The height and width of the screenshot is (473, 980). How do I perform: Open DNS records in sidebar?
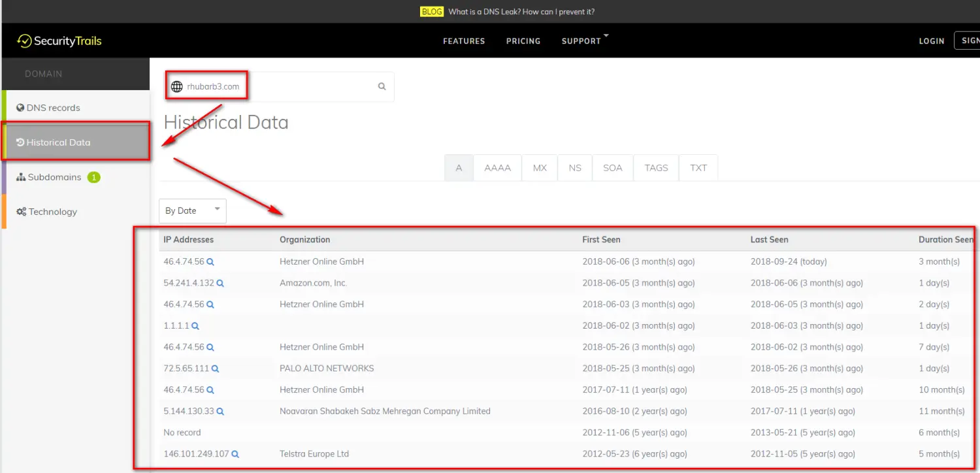[76, 108]
